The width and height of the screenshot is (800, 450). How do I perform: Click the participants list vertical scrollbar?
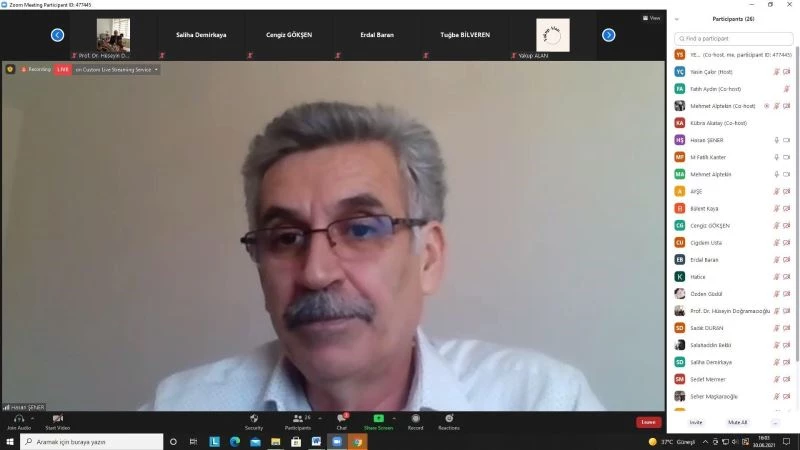click(x=796, y=200)
